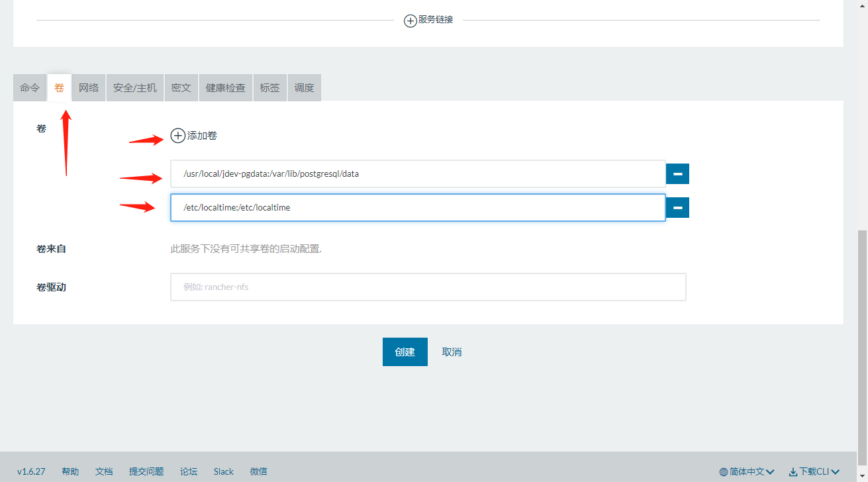
Task: Open the 安全/主机 tab
Action: coord(135,87)
